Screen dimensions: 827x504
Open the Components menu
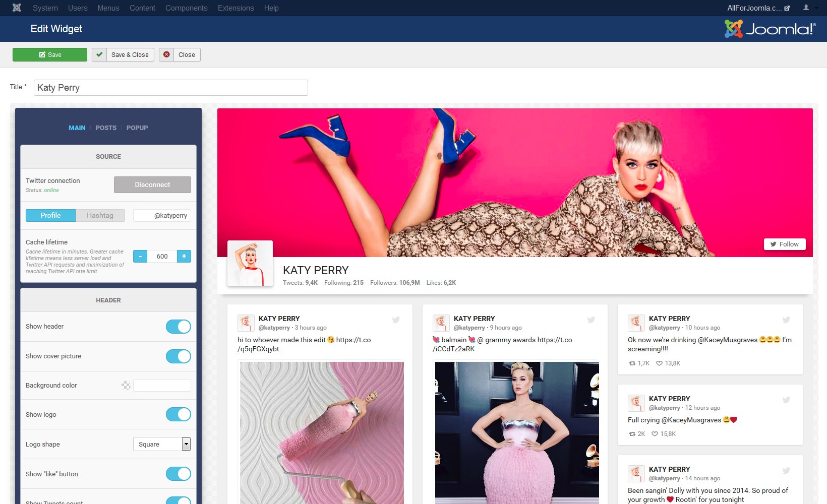[x=186, y=8]
